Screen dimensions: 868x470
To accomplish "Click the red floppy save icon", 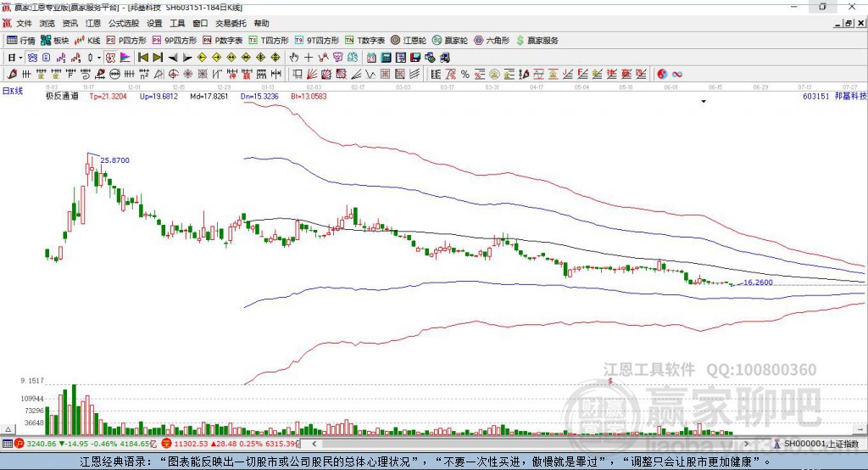I will pos(415,58).
